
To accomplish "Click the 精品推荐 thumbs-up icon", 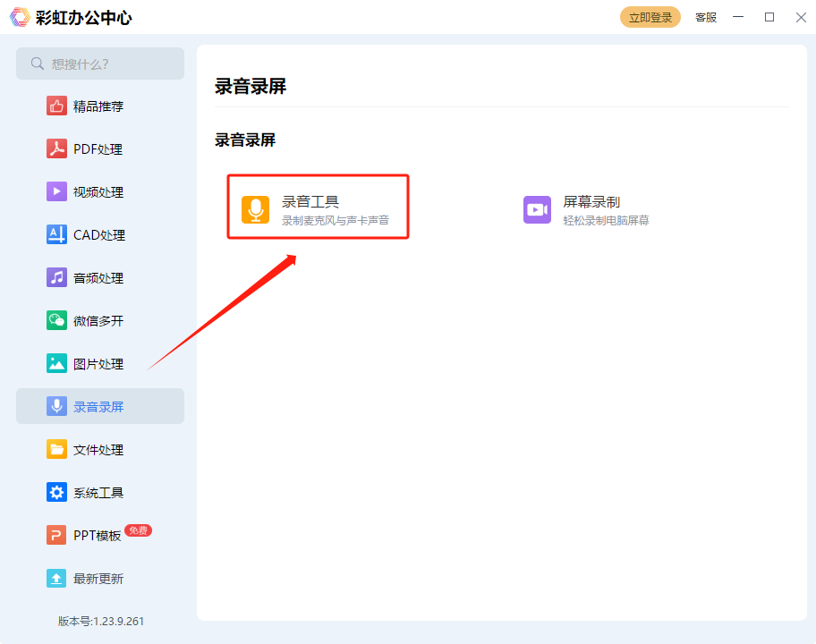I will (x=56, y=106).
